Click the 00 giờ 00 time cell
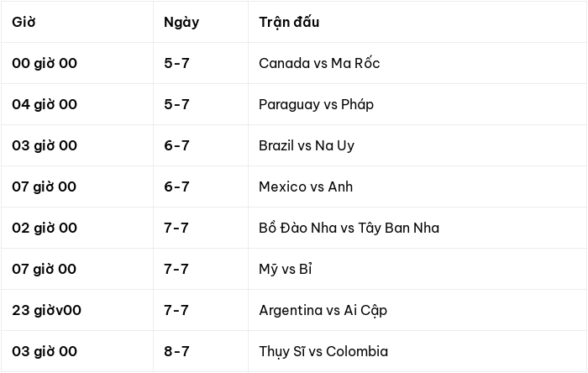Screen dimensions: 588x373 [x=45, y=63]
